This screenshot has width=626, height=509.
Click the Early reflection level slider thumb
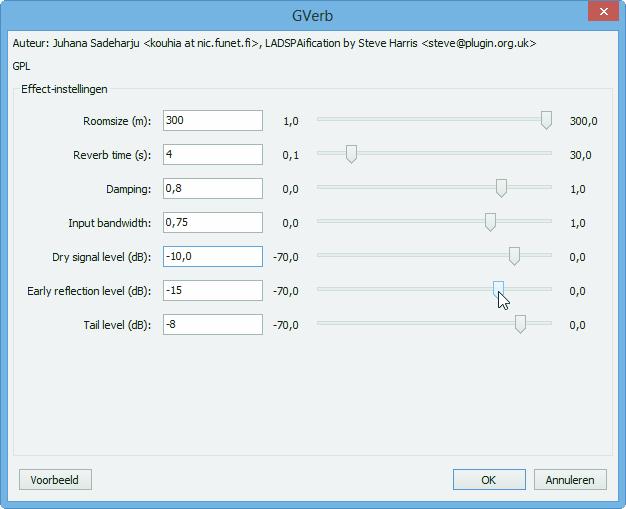click(498, 289)
